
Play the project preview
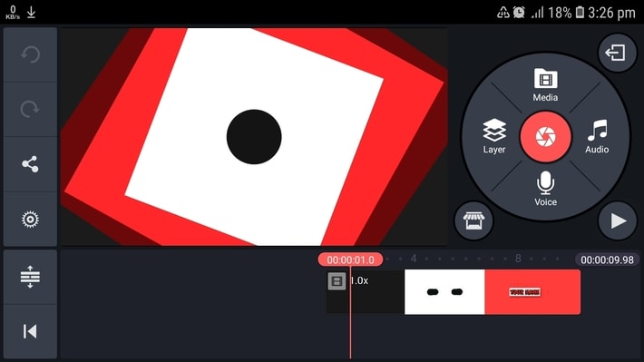618,220
